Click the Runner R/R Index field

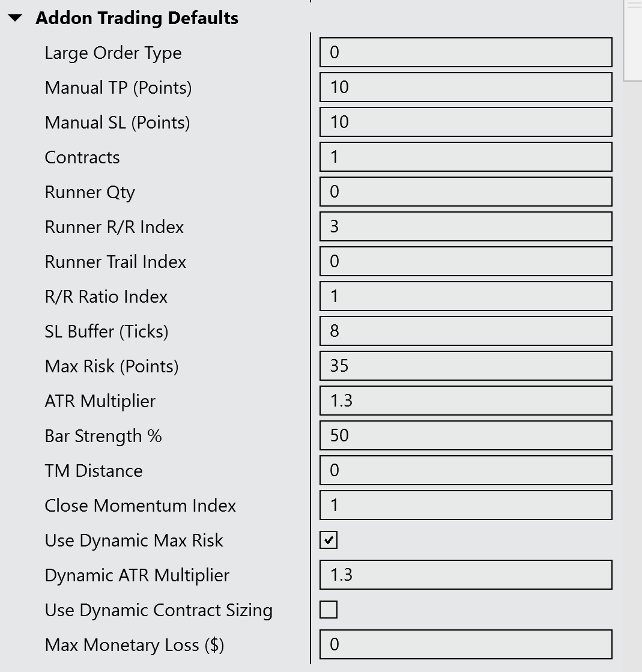pyautogui.click(x=465, y=227)
